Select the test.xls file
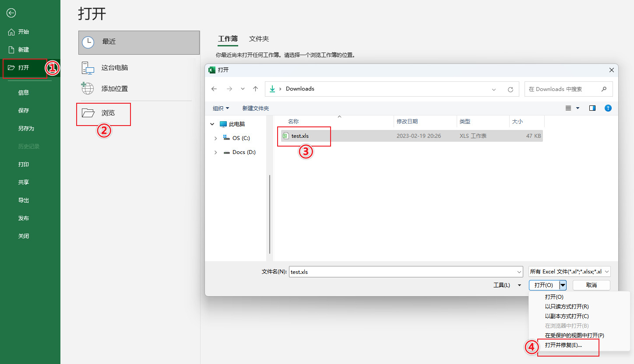Screen dimensions: 634x364 click(300, 136)
